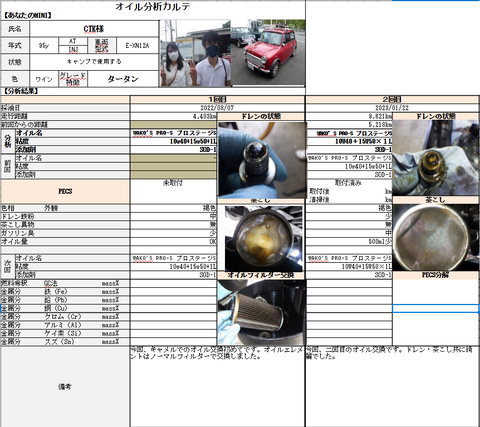
Task: Select the 95y model year cell
Action: 44,45
